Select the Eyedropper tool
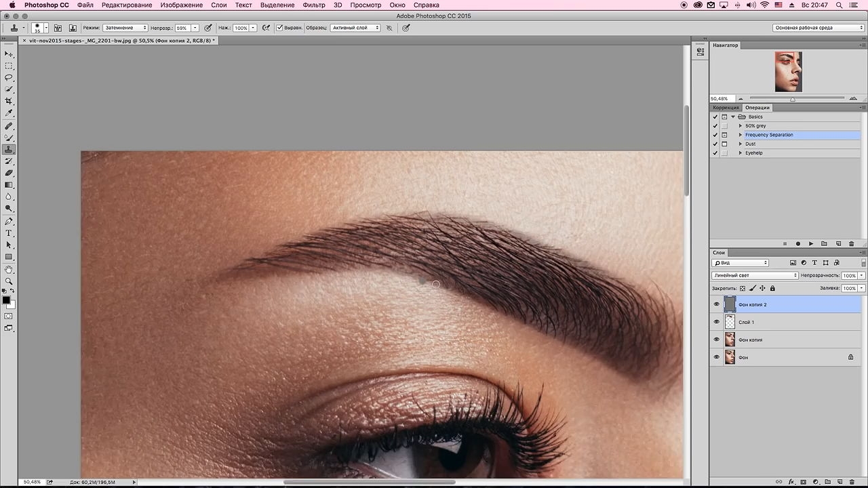Viewport: 868px width, 488px height. [x=9, y=113]
